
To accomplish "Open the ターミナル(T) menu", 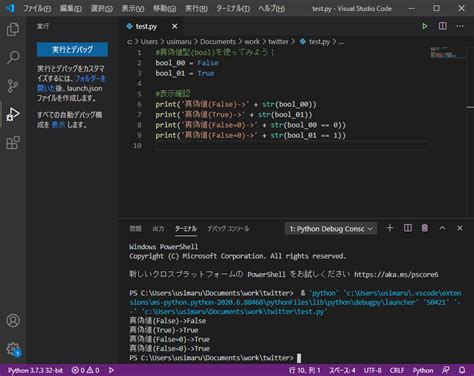I will click(233, 8).
